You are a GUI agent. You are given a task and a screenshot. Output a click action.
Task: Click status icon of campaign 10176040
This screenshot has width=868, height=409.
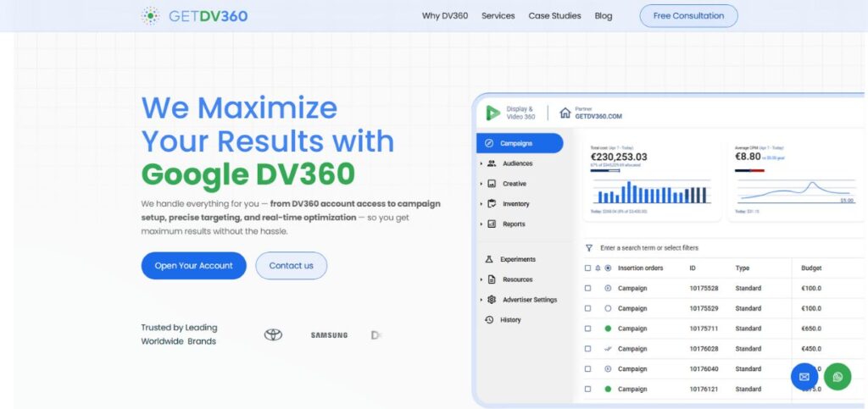click(608, 368)
